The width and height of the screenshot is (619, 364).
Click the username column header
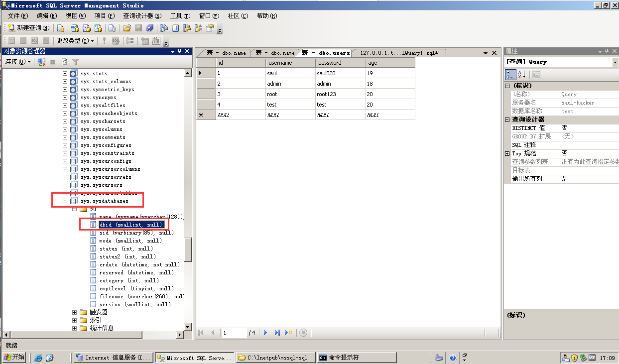click(290, 63)
